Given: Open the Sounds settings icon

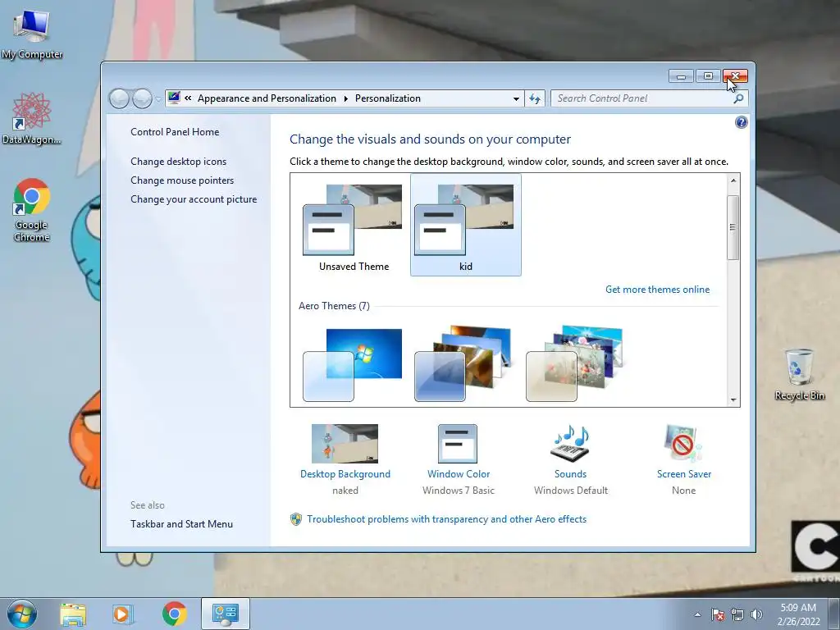Looking at the screenshot, I should point(571,443).
